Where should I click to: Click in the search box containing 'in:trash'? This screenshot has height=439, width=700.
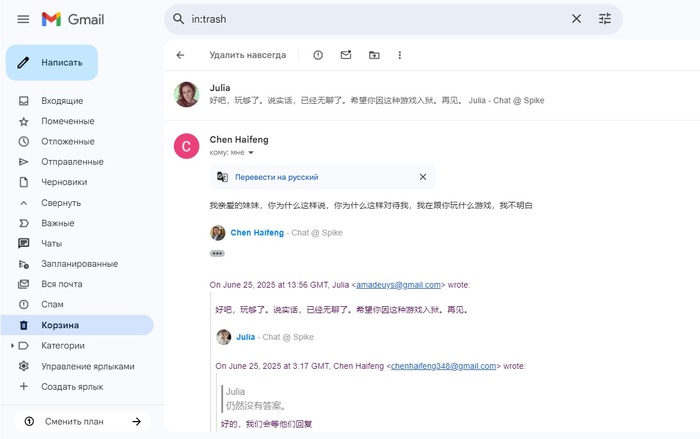[x=370, y=19]
